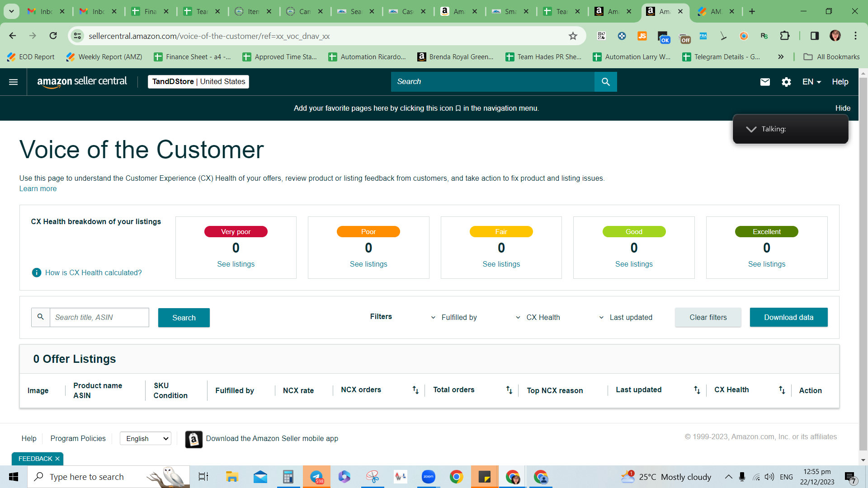
Task: See listings under Poor
Action: point(368,264)
